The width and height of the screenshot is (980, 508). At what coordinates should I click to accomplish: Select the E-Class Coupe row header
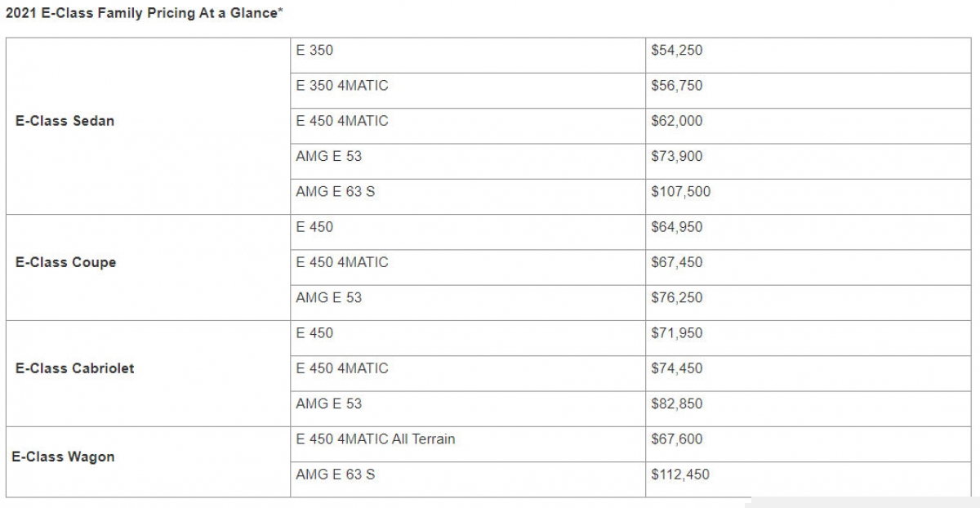click(x=66, y=262)
